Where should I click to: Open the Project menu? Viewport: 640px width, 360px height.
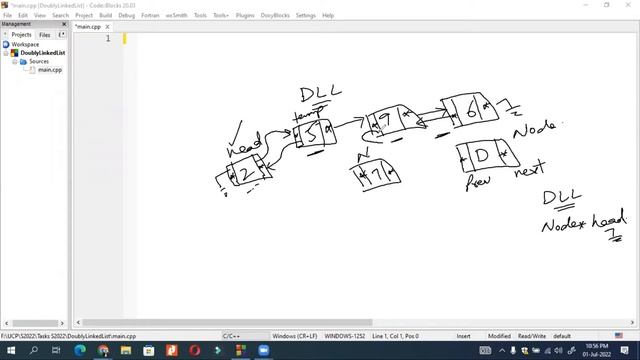(x=84, y=15)
